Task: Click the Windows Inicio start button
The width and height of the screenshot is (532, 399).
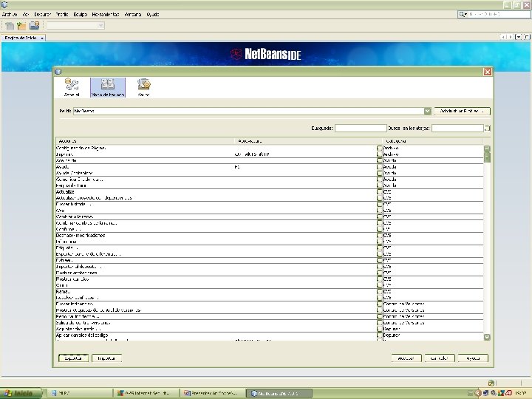Action: pos(21,393)
